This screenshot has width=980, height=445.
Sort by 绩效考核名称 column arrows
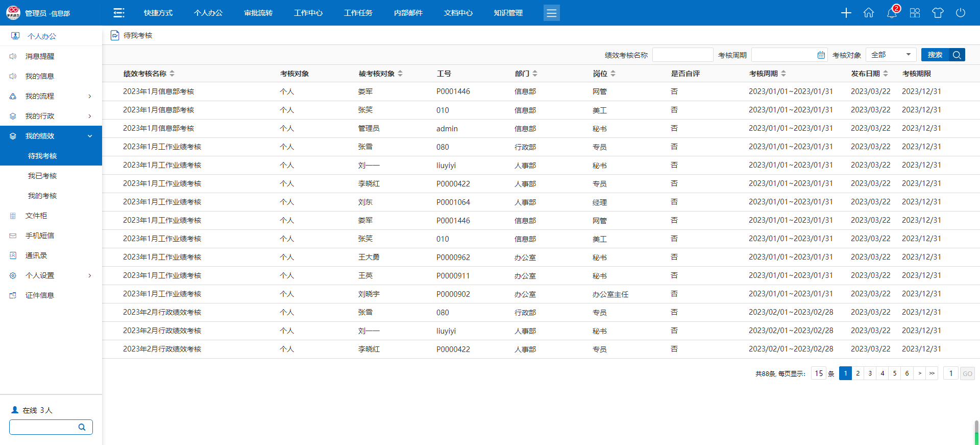pos(172,74)
